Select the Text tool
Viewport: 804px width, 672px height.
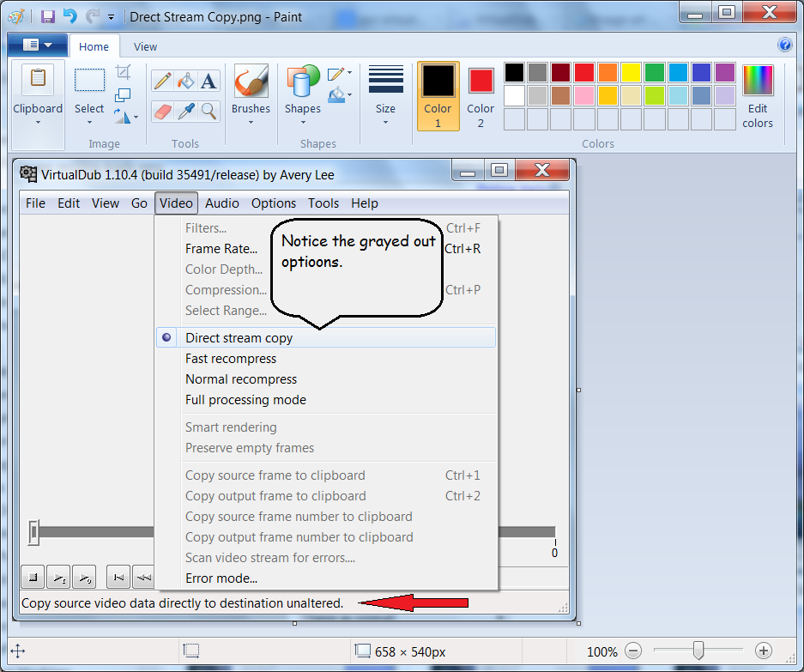(x=209, y=81)
